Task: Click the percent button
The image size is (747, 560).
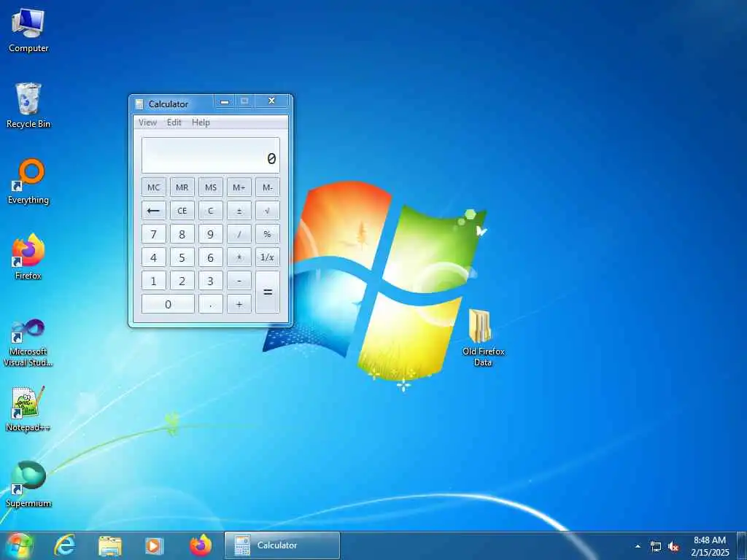Action: (x=267, y=234)
